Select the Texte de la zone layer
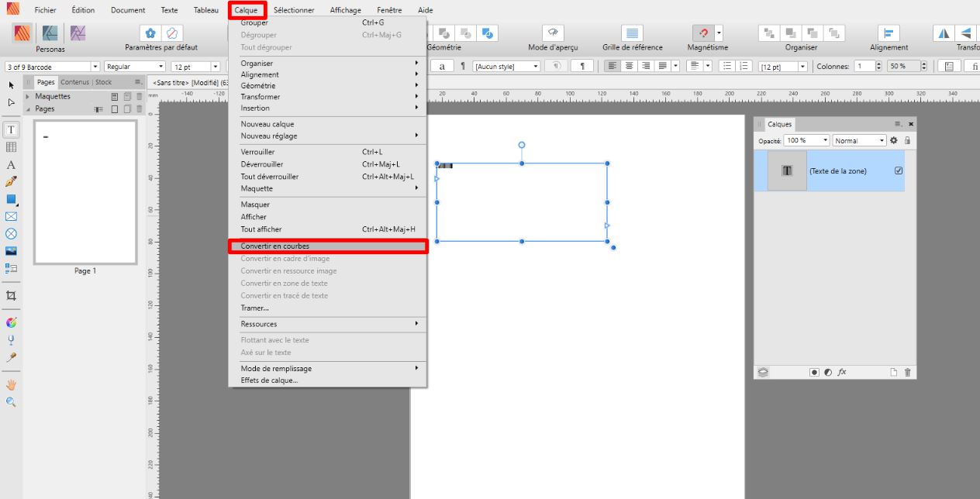Screen dimensions: 980x499 pyautogui.click(x=830, y=170)
